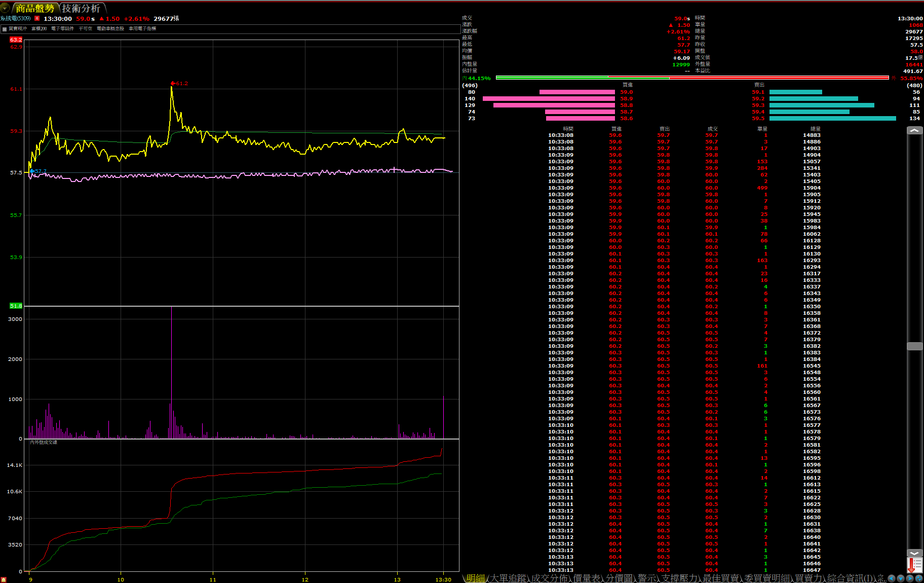
Task: Click the 51.8 lower limit price label
Action: tap(16, 306)
